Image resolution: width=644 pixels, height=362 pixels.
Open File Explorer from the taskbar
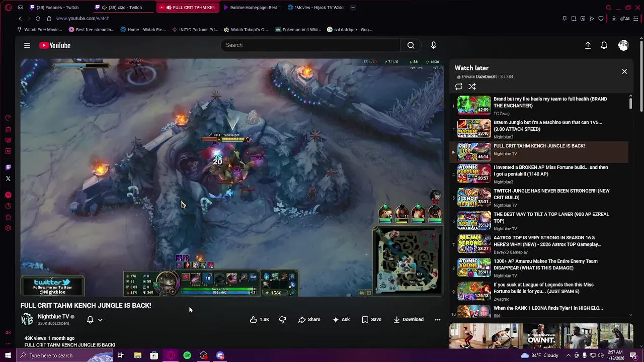click(x=137, y=355)
